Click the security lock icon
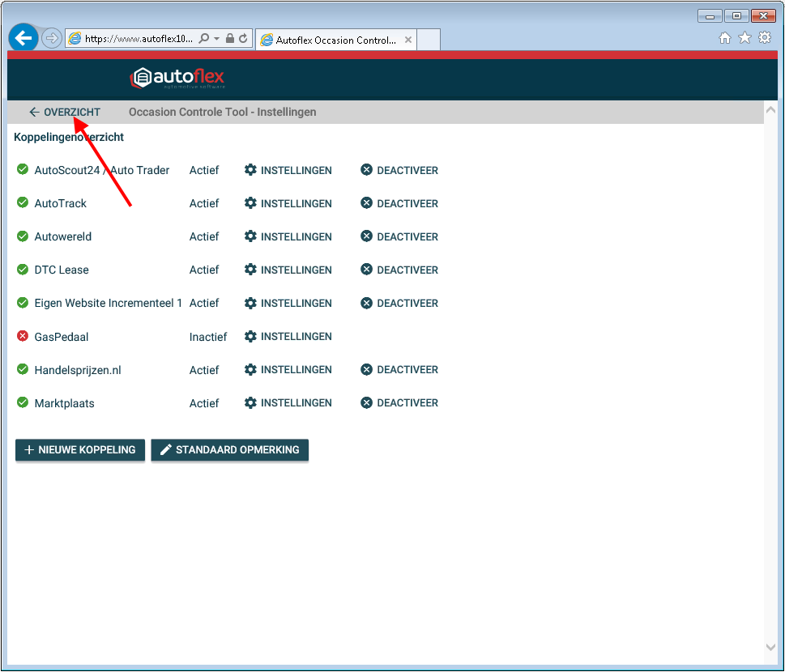The height and width of the screenshot is (672, 785). [x=230, y=38]
